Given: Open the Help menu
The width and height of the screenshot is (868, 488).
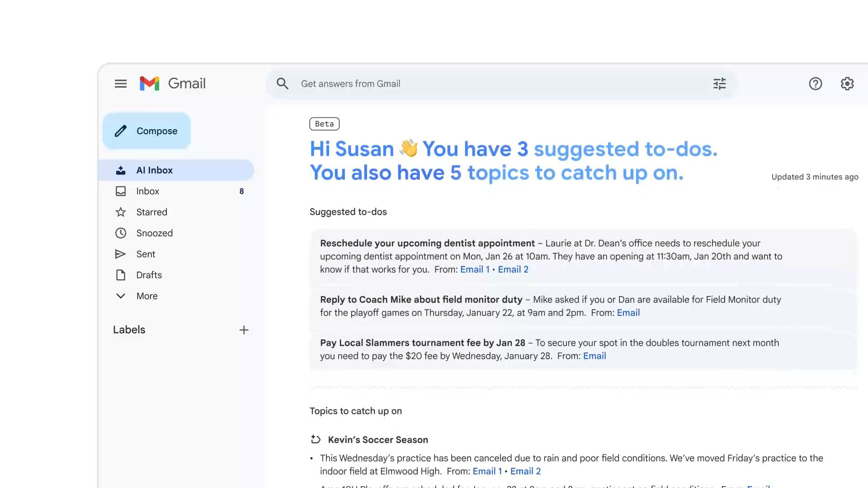Looking at the screenshot, I should (x=816, y=84).
